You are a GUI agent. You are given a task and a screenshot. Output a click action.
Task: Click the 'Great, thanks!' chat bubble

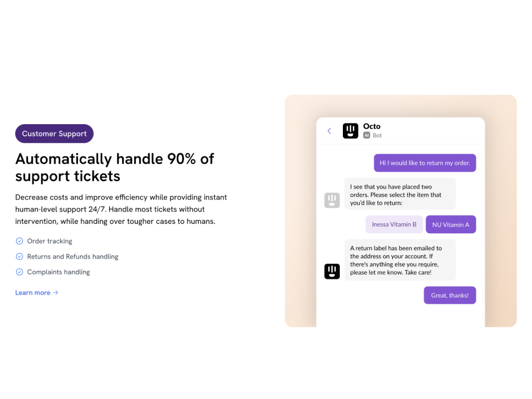pos(449,295)
